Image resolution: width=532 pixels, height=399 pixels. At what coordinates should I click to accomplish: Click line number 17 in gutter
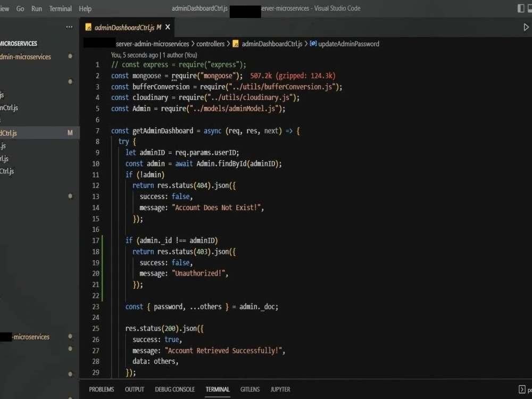click(x=96, y=240)
